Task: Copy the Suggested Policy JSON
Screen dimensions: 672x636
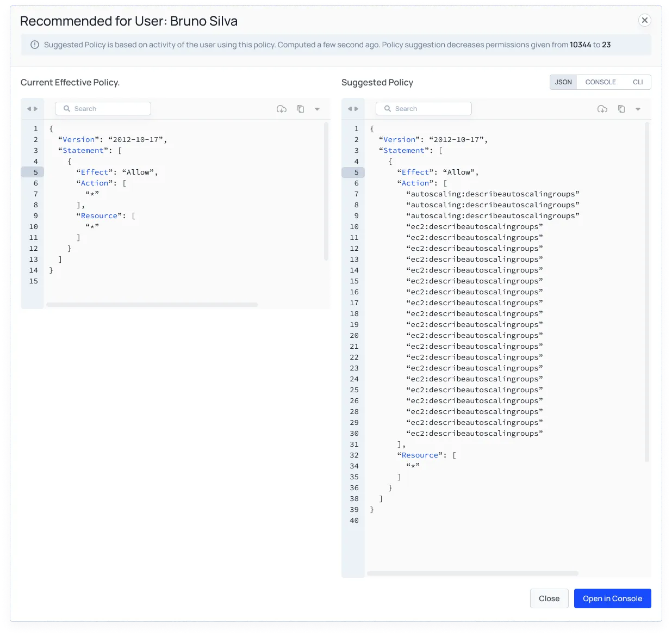Action: pos(621,109)
